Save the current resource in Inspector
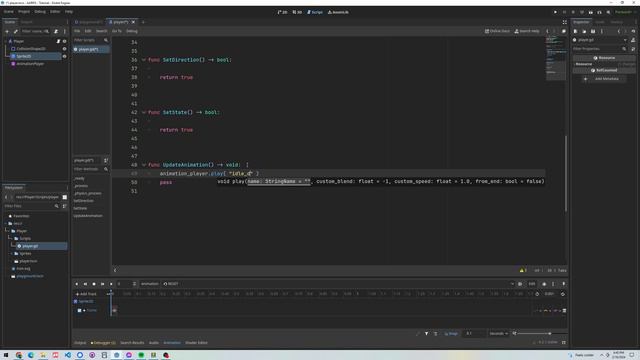This screenshot has height=360, width=640. [x=593, y=31]
